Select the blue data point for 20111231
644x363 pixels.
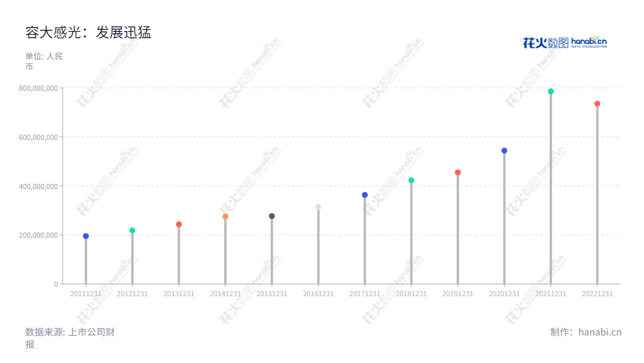pos(86,236)
